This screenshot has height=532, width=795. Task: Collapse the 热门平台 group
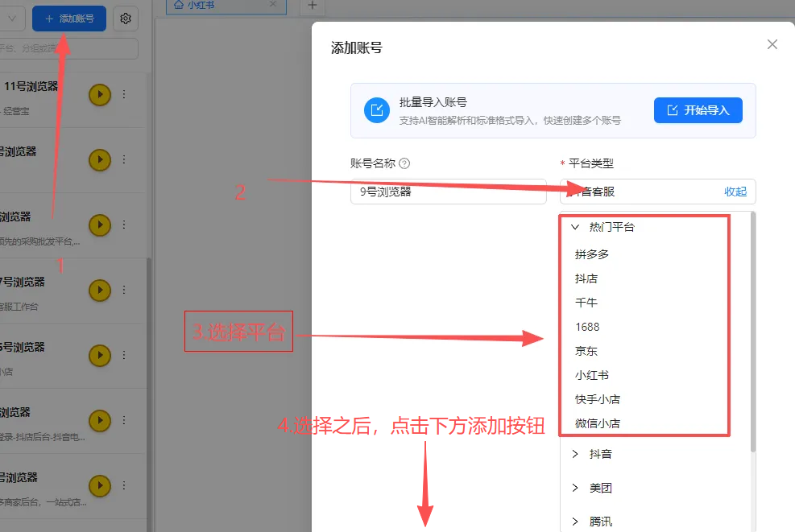point(575,228)
